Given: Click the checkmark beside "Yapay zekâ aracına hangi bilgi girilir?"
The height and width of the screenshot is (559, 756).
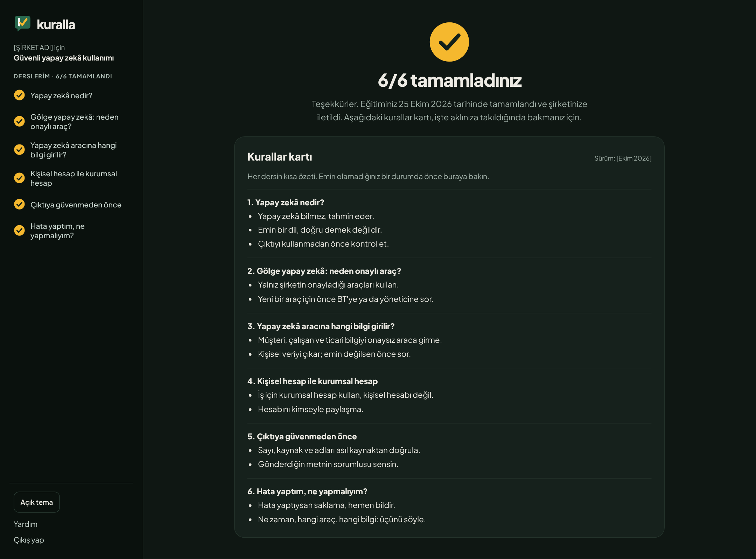Looking at the screenshot, I should (19, 150).
